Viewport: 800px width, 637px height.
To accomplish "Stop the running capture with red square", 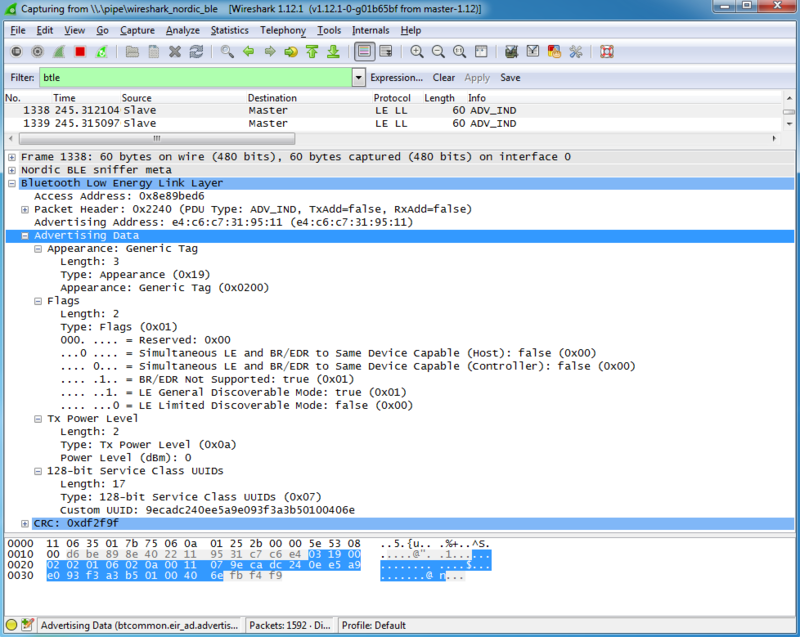I will (80, 52).
